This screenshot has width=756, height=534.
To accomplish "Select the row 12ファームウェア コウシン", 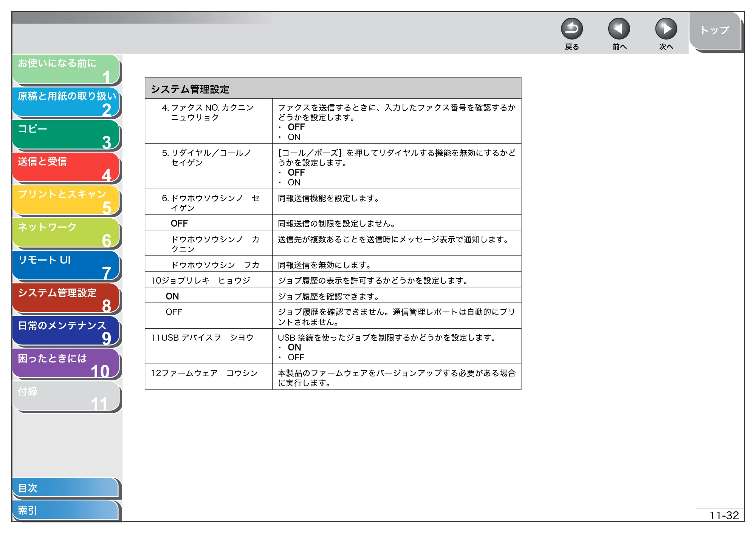I will (x=333, y=377).
